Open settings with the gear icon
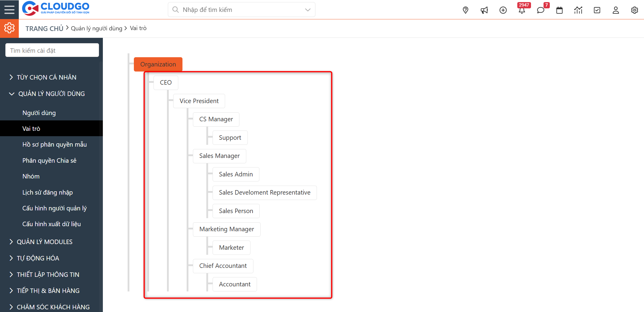This screenshot has width=644, height=312. point(634,10)
